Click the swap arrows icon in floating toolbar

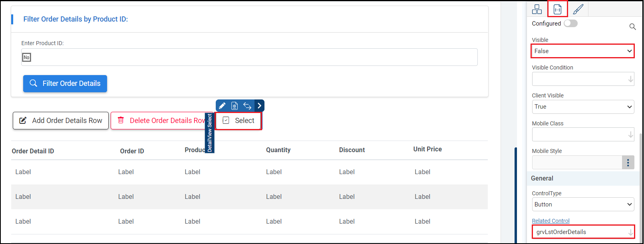(x=247, y=106)
